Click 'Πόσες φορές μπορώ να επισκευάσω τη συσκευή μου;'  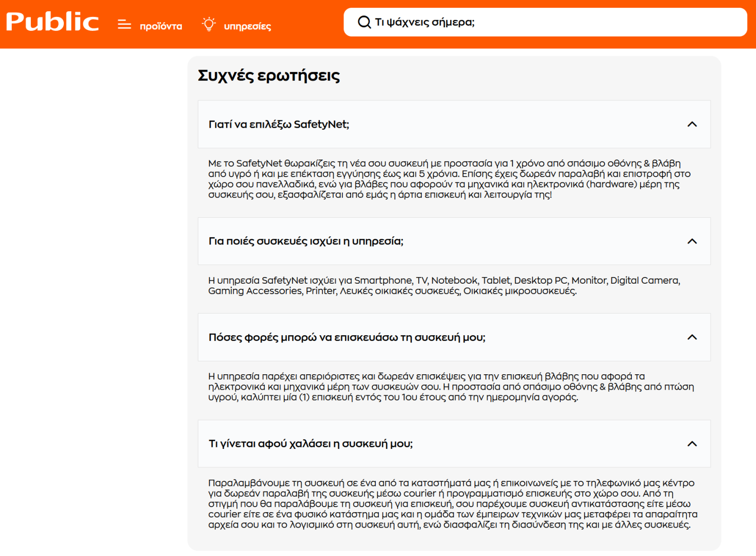pos(347,337)
